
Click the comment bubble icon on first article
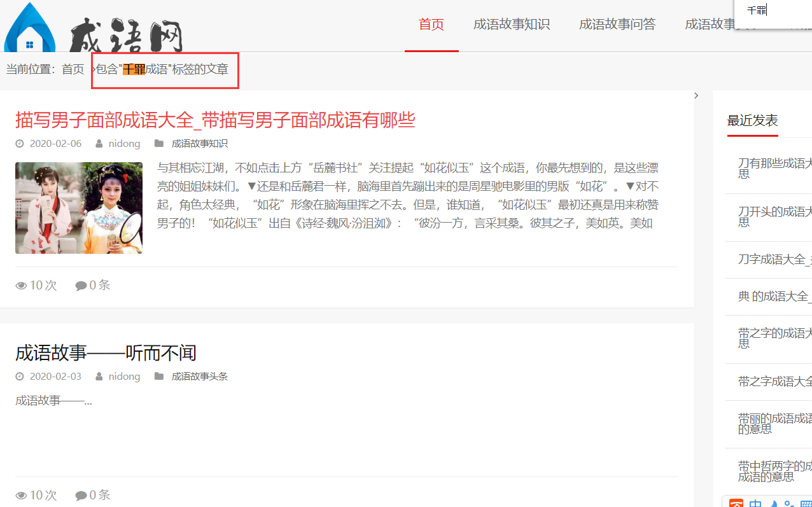click(80, 285)
